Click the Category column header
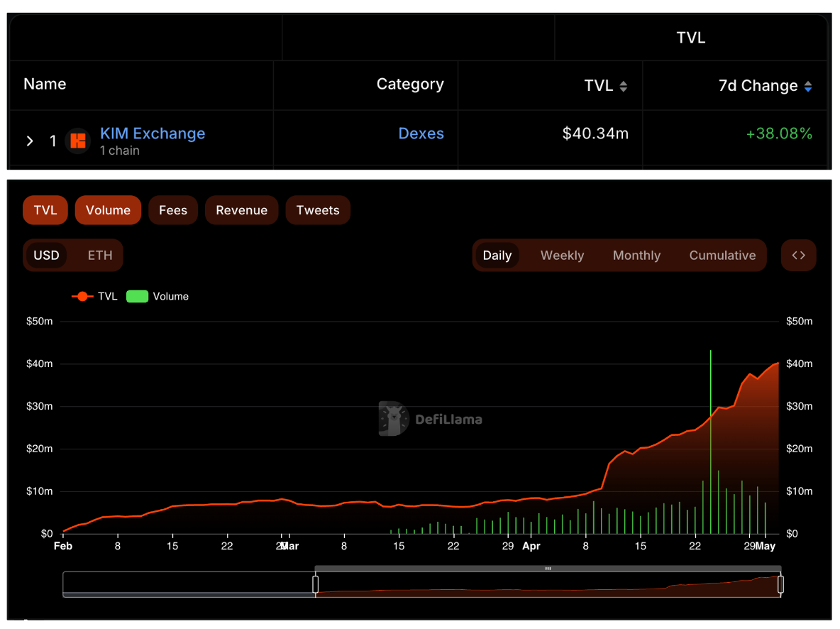 click(x=410, y=84)
